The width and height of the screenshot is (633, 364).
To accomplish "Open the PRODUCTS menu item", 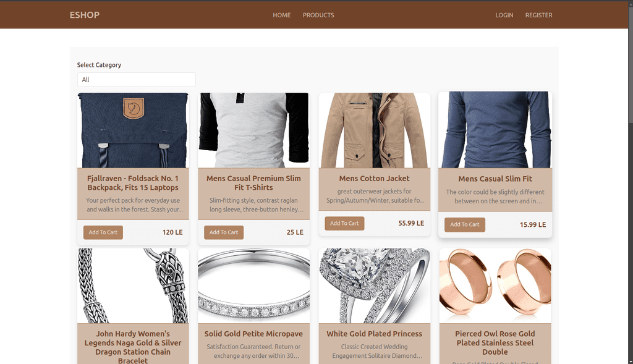I will pos(318,15).
